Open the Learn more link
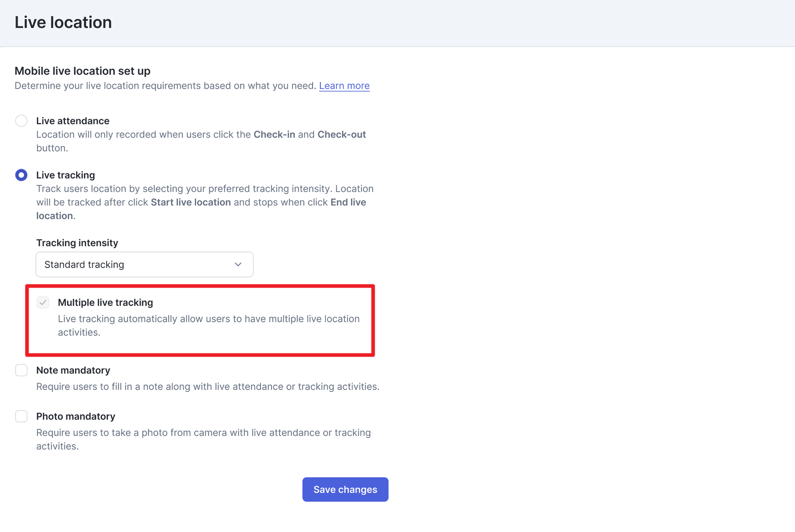The width and height of the screenshot is (795, 532). 344,86
